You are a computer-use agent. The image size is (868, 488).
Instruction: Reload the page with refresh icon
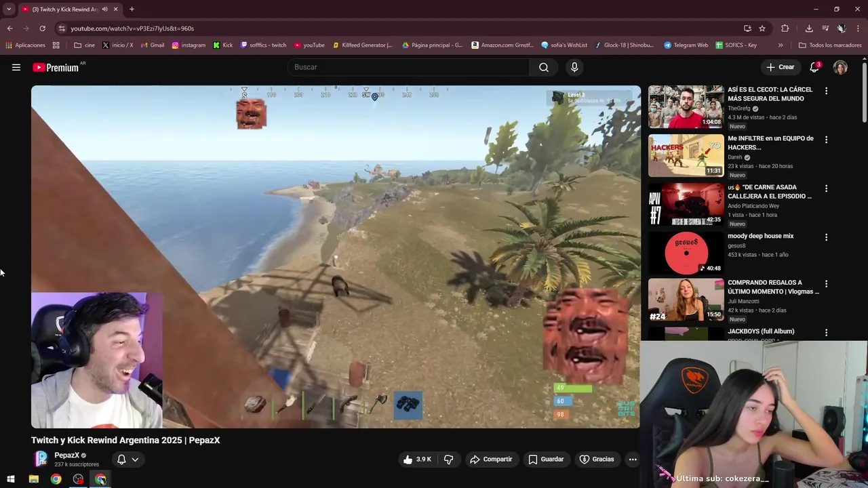click(42, 28)
